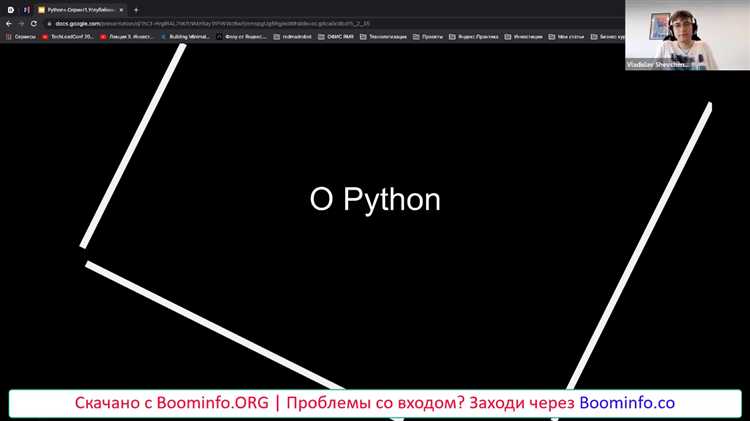Open the Building Minimal bookmark
The image size is (750, 421).
[x=186, y=36]
